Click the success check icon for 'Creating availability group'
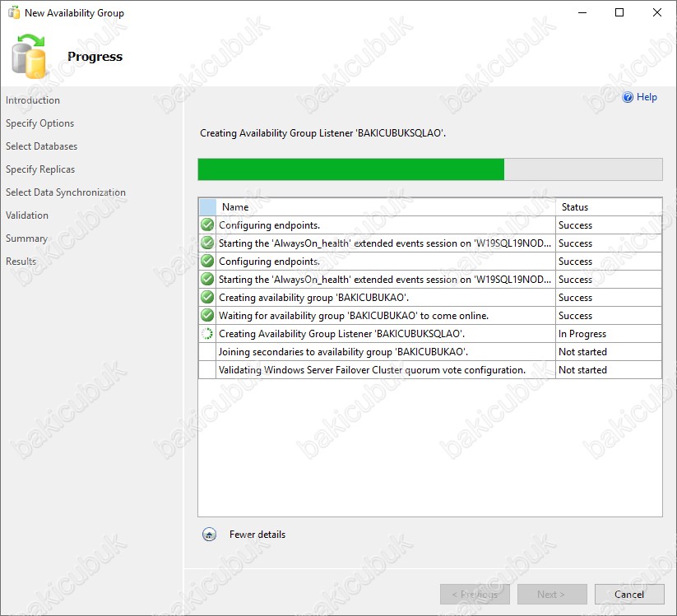The height and width of the screenshot is (616, 677). [207, 298]
